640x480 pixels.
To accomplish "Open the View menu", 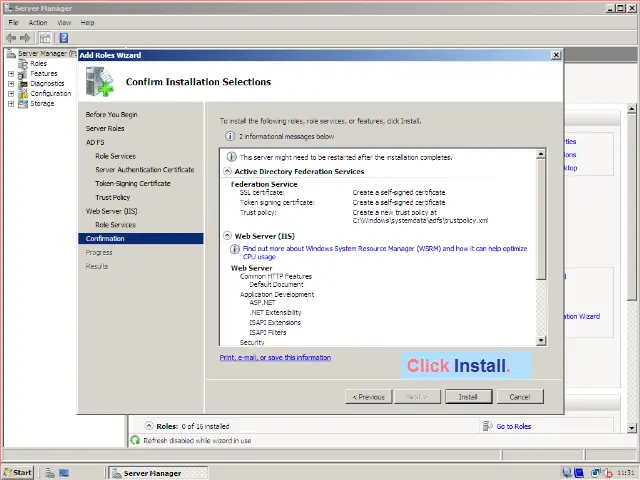I will [x=64, y=22].
